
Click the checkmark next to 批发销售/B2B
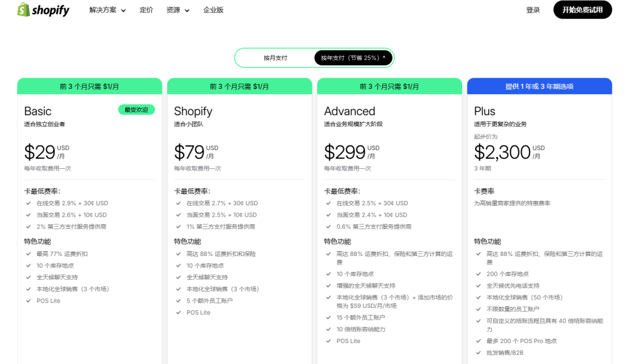pos(478,352)
